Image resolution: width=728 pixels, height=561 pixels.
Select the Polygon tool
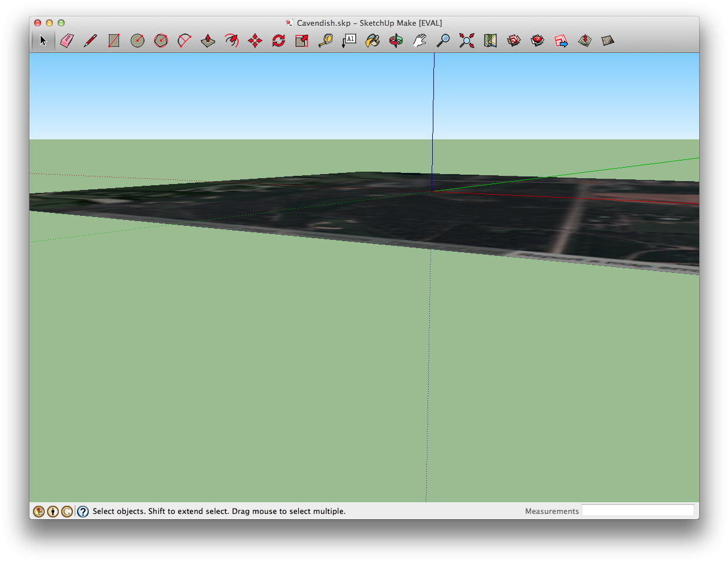(161, 41)
